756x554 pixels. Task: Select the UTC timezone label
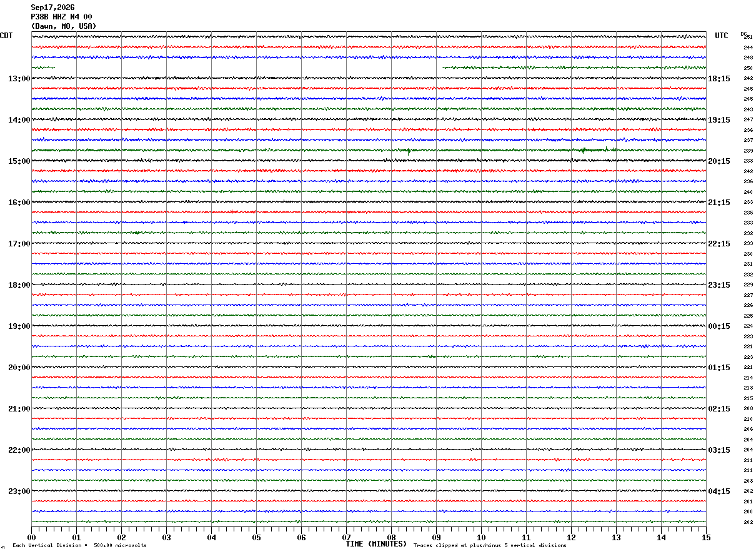click(722, 36)
